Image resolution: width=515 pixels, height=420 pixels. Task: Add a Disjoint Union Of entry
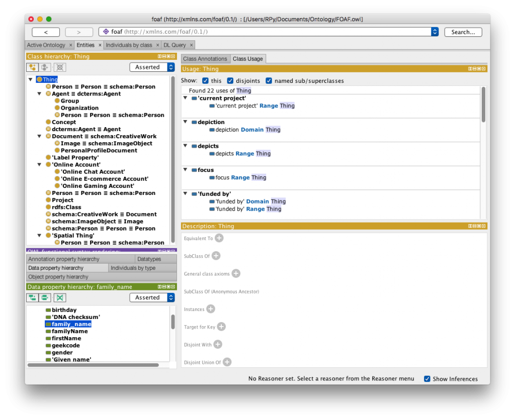227,362
